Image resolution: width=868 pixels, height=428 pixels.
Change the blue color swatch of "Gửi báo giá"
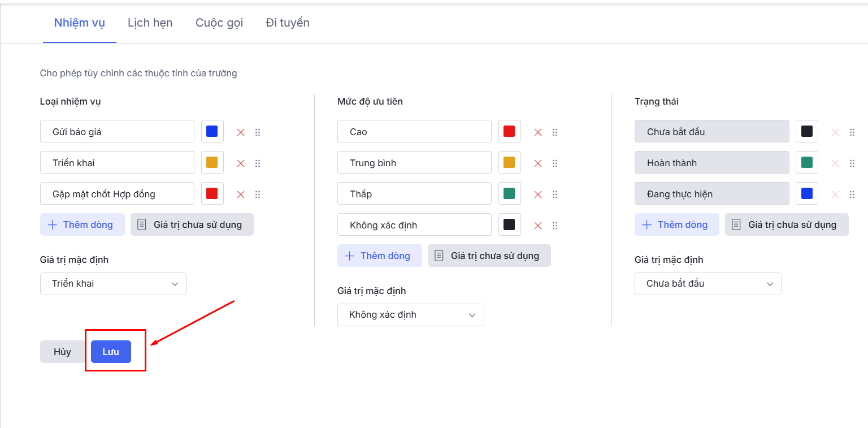click(x=212, y=132)
